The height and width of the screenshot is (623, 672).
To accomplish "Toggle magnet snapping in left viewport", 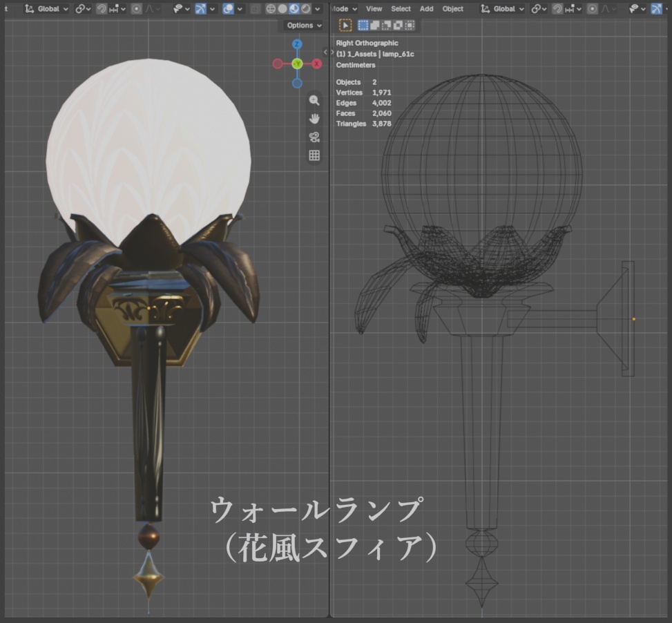I will 101,8.
